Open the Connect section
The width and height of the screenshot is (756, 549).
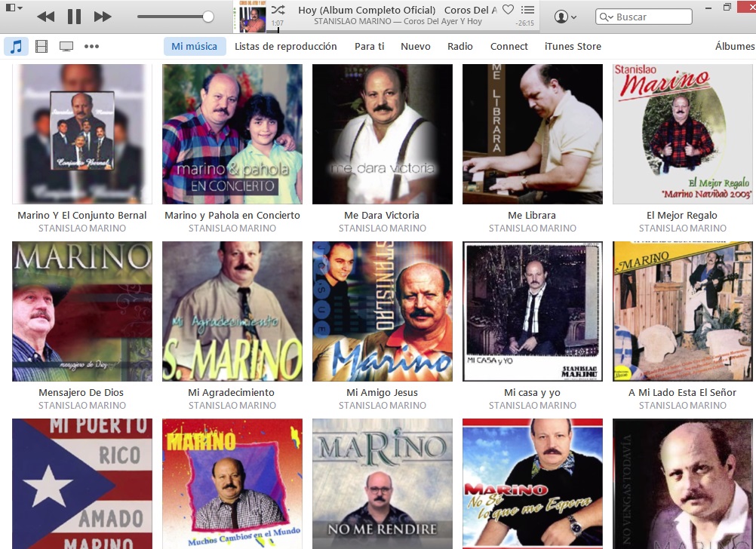(x=509, y=46)
